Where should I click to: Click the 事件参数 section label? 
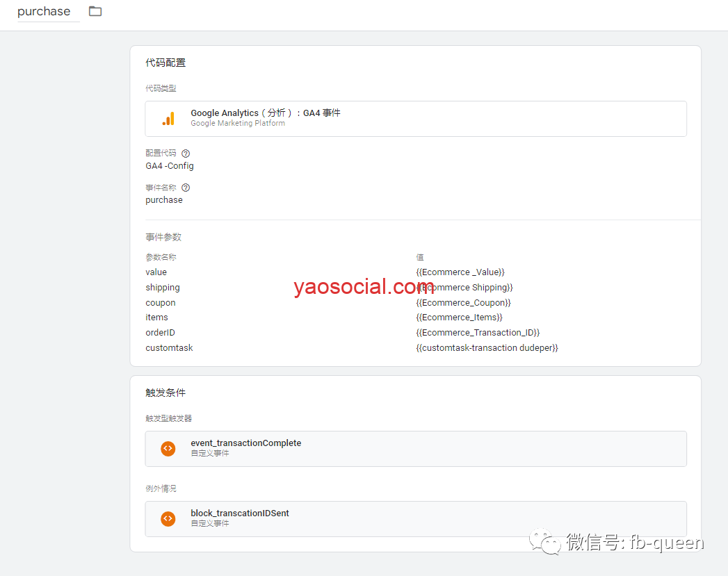pyautogui.click(x=163, y=237)
